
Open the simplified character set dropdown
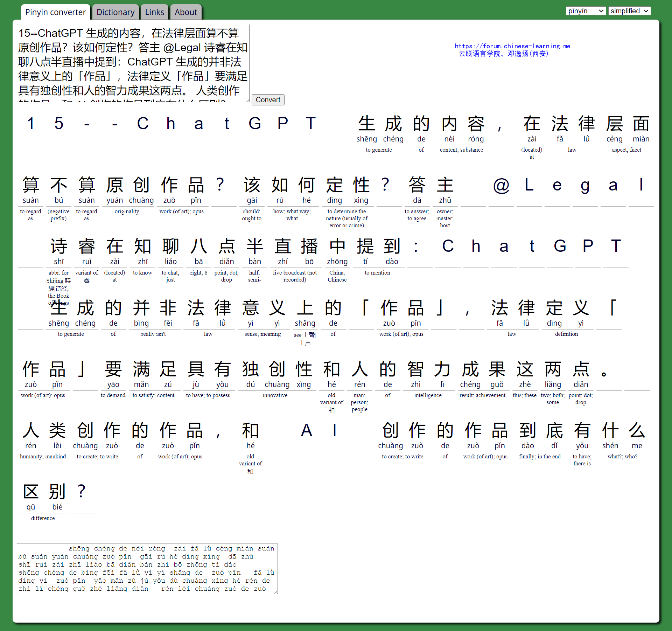[x=629, y=11]
